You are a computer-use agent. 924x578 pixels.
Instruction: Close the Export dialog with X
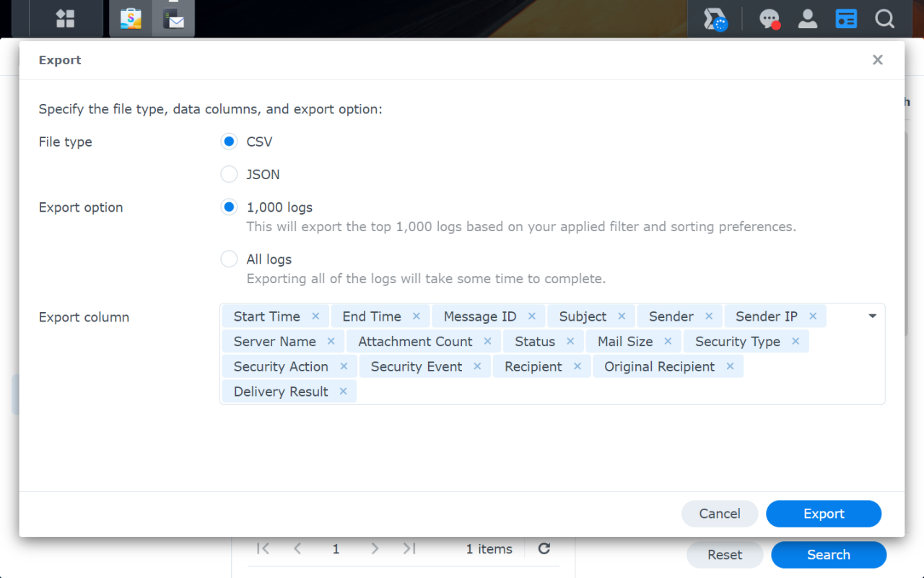tap(877, 60)
